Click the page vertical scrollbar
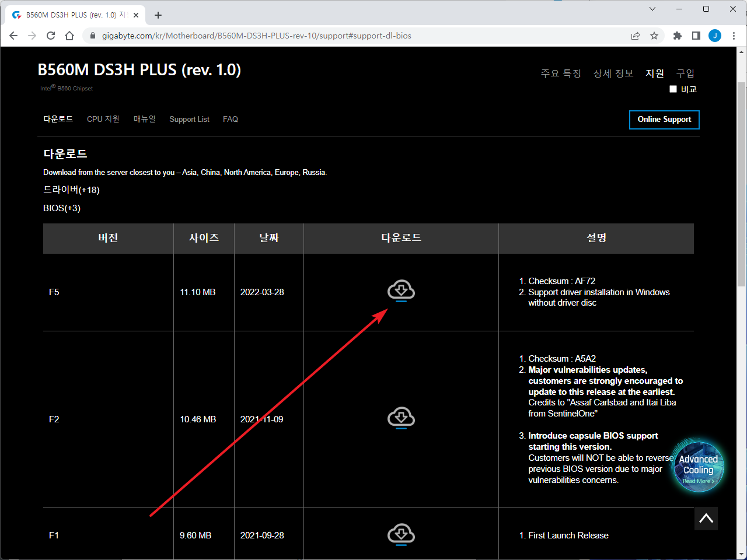The image size is (747, 560). coord(741,184)
